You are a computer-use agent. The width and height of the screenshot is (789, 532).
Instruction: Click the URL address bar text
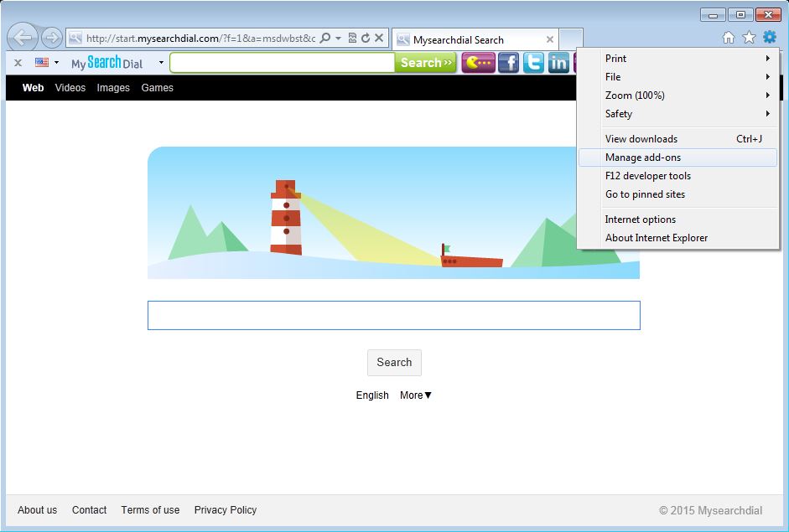200,39
